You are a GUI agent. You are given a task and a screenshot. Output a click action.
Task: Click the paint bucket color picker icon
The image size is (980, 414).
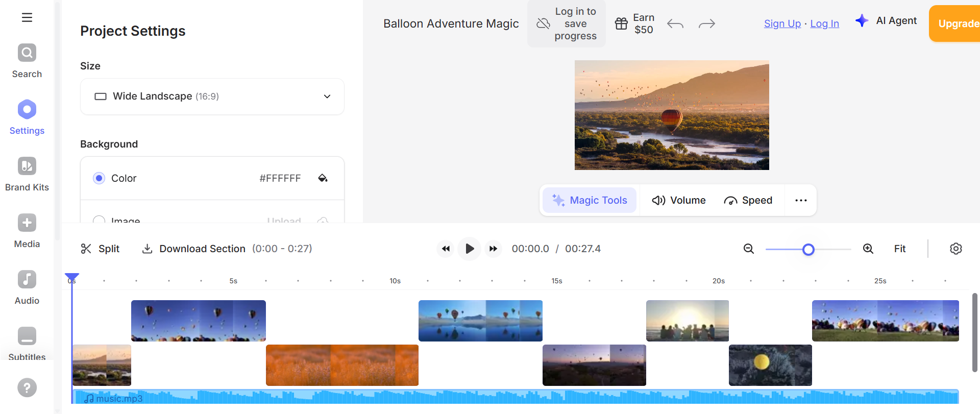click(x=323, y=178)
